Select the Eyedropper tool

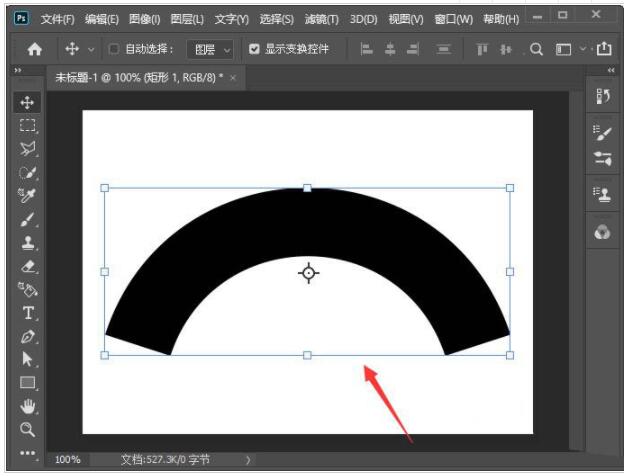click(x=27, y=195)
